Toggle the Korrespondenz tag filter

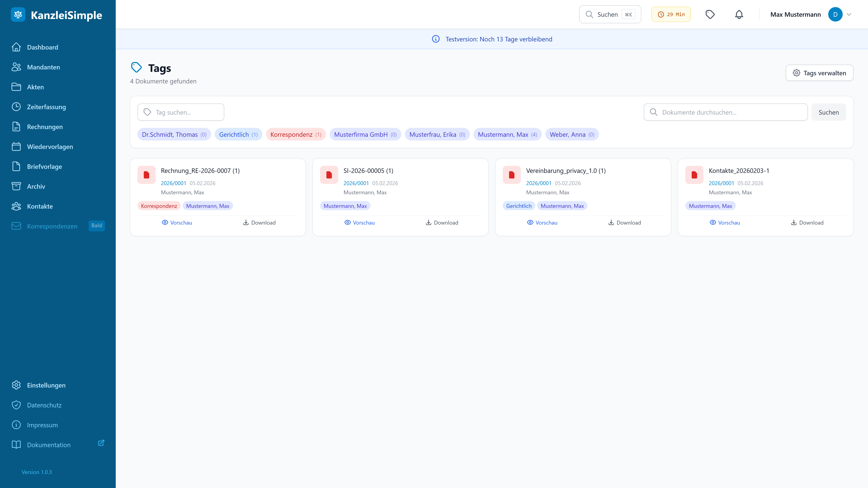[x=296, y=134]
